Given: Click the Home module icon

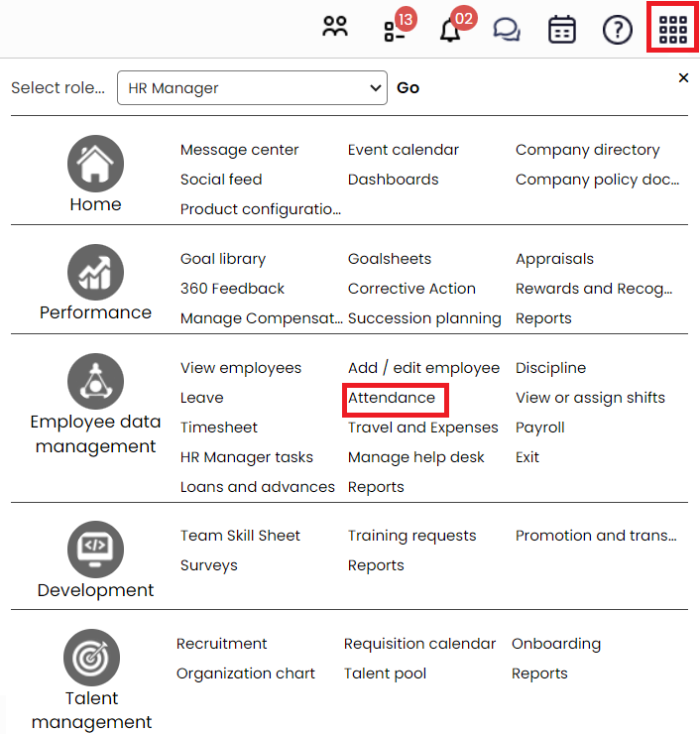Looking at the screenshot, I should tap(95, 165).
